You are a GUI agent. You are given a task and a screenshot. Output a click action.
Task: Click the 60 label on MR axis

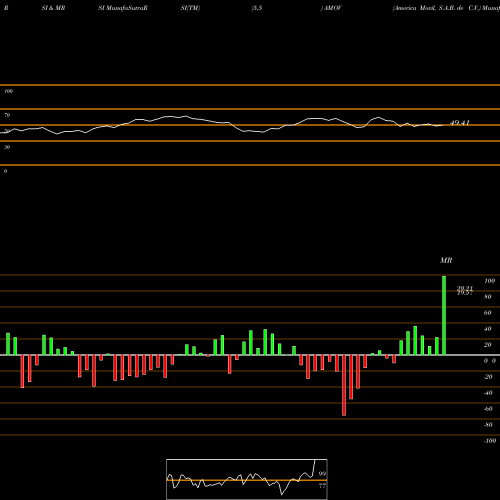[488, 313]
